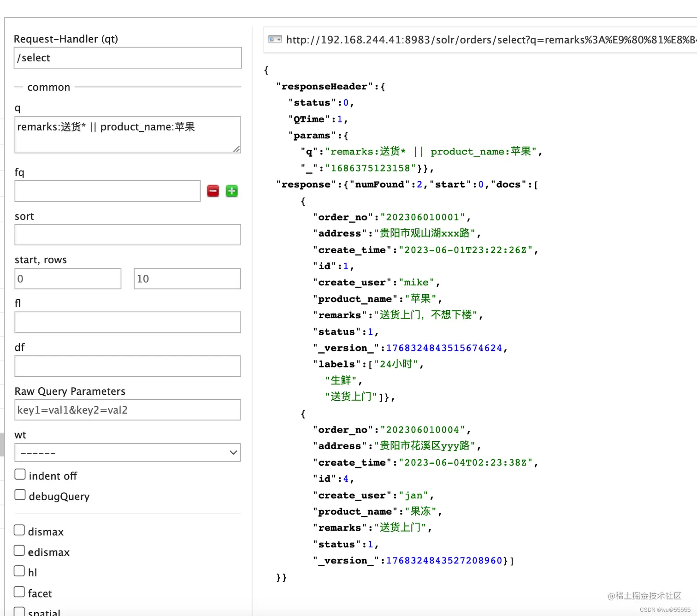
Task: Click the address value 贵阳市花溪区yyy路
Action: [425, 446]
